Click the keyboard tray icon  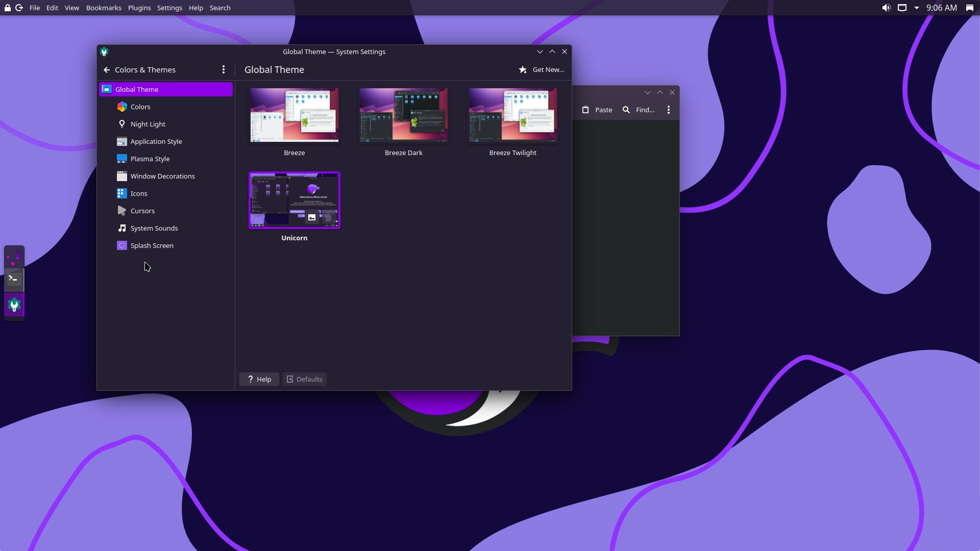[902, 8]
